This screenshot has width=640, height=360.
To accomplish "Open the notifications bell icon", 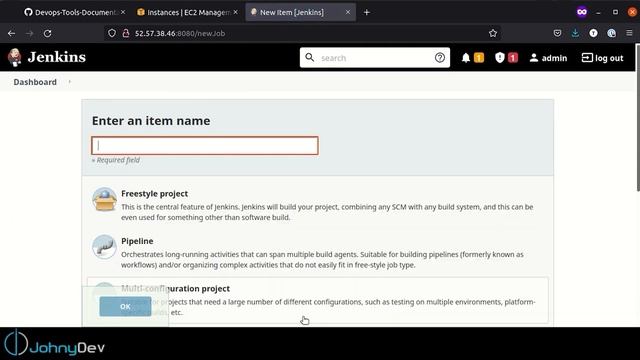I will [x=466, y=58].
